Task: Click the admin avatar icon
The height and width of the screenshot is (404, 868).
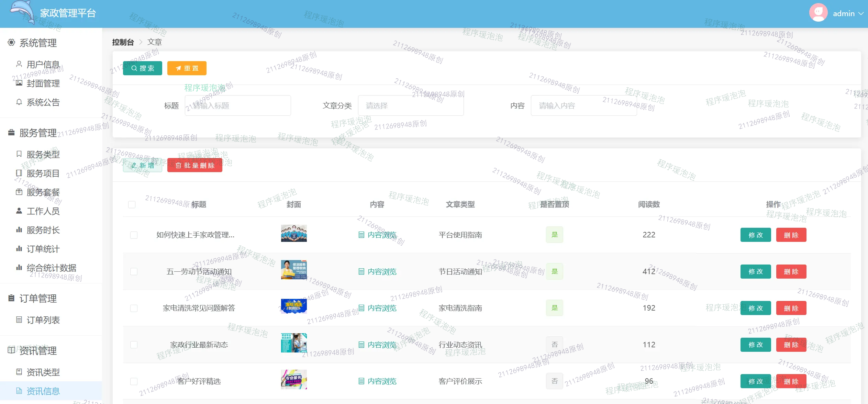Action: (x=818, y=13)
